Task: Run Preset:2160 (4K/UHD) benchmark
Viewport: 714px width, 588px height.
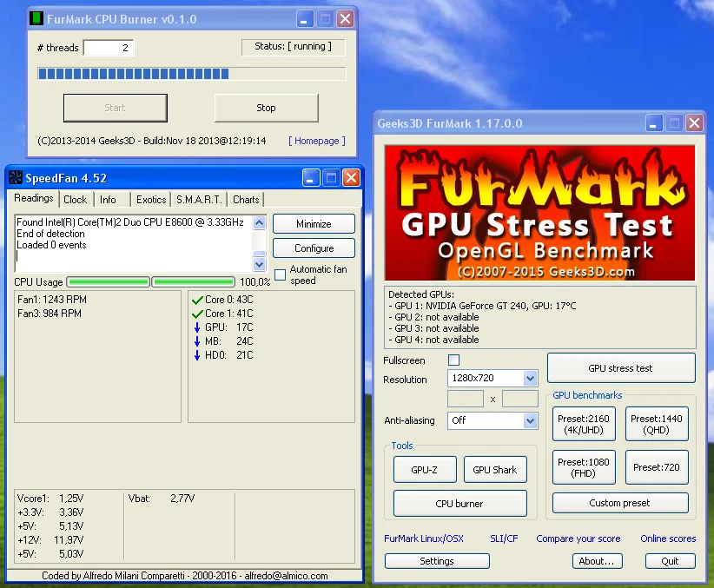Action: click(584, 424)
